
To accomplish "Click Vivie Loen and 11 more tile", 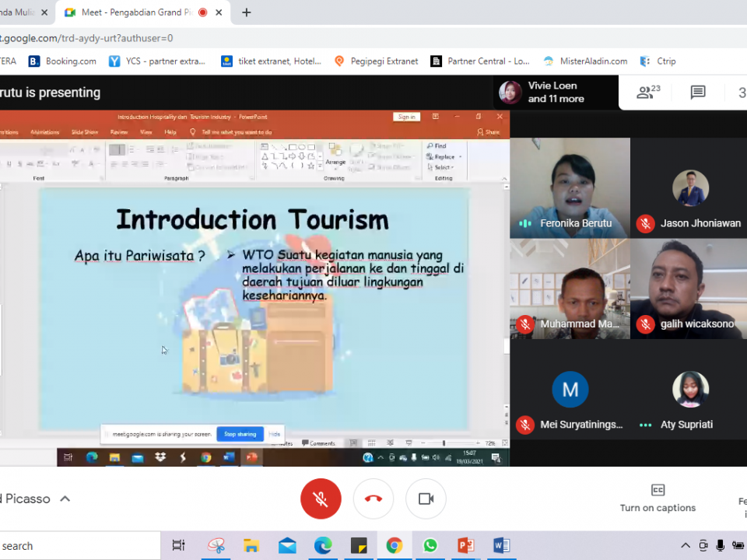I will tap(556, 92).
